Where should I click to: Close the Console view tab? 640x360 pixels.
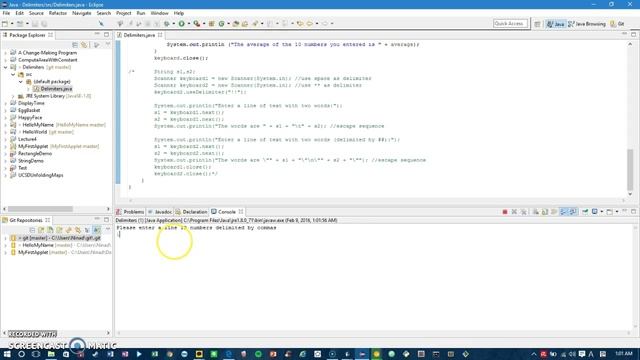(x=241, y=212)
